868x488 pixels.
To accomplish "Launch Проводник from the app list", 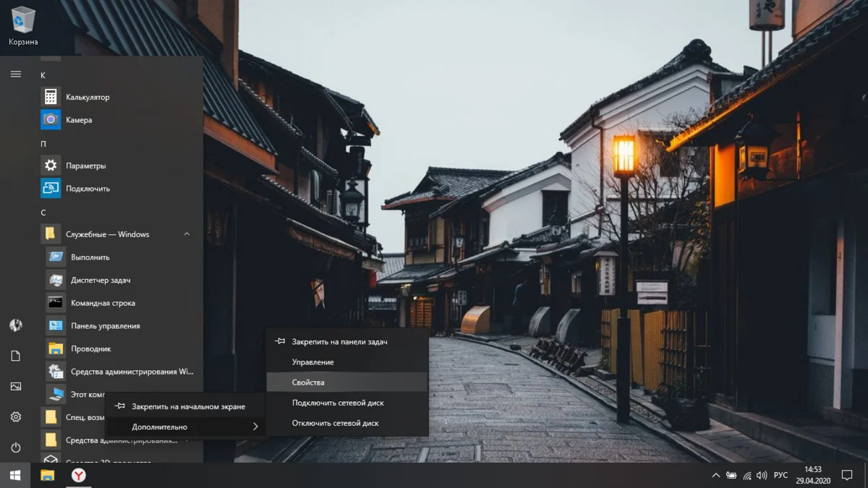I will point(119,349).
